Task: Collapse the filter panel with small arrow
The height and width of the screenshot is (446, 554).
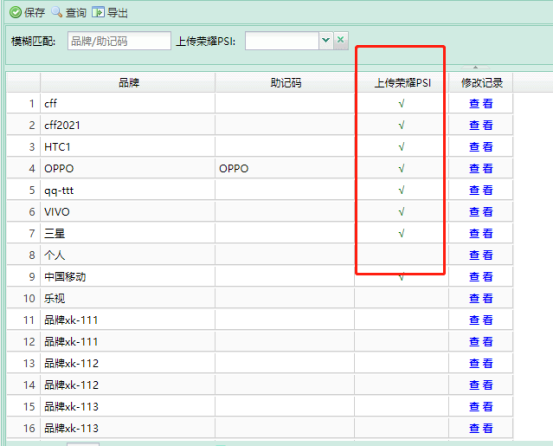Action: click(x=475, y=67)
